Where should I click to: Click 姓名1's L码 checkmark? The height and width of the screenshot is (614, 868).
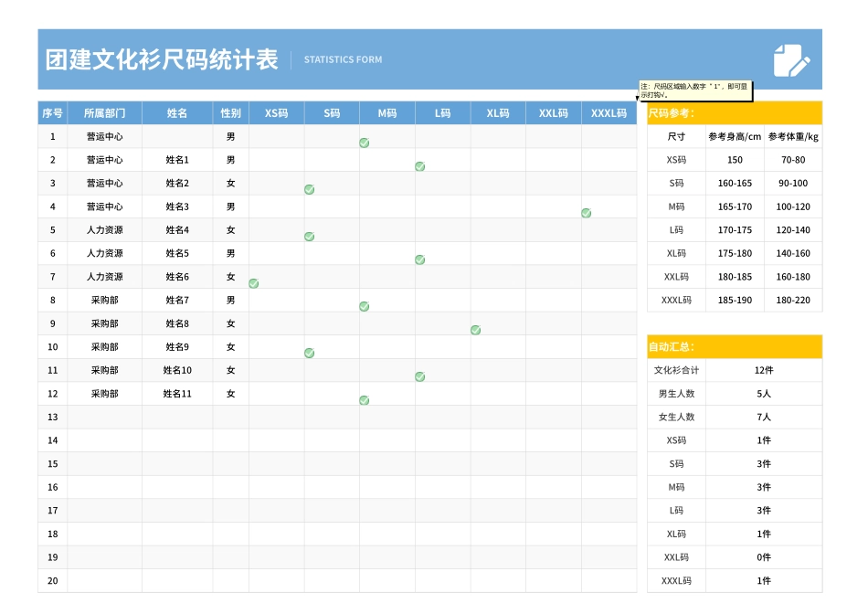419,166
